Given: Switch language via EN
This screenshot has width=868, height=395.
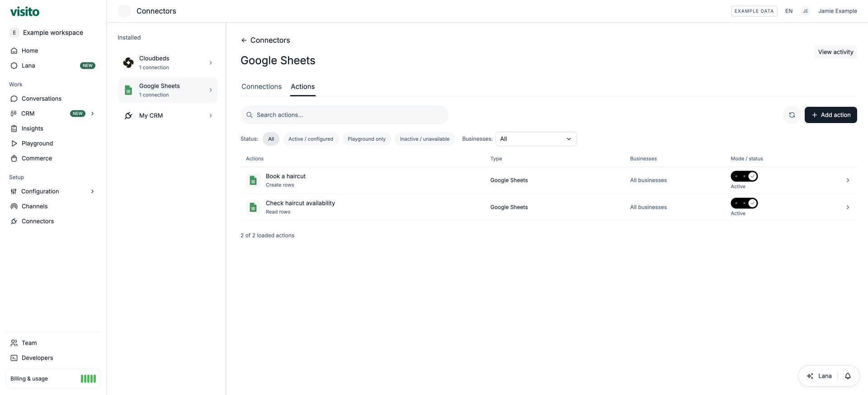Looking at the screenshot, I should 789,11.
